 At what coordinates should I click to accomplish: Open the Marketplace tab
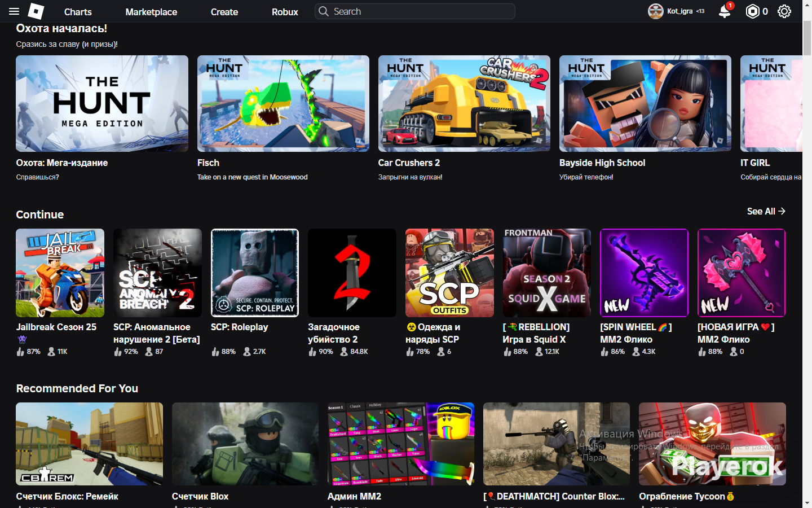point(151,12)
